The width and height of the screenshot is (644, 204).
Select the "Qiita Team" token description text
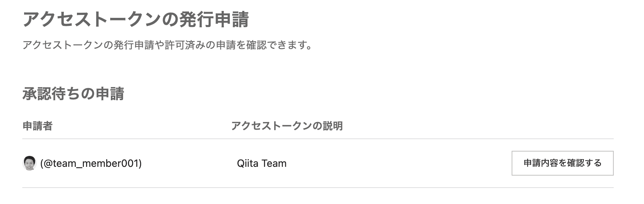pyautogui.click(x=261, y=163)
